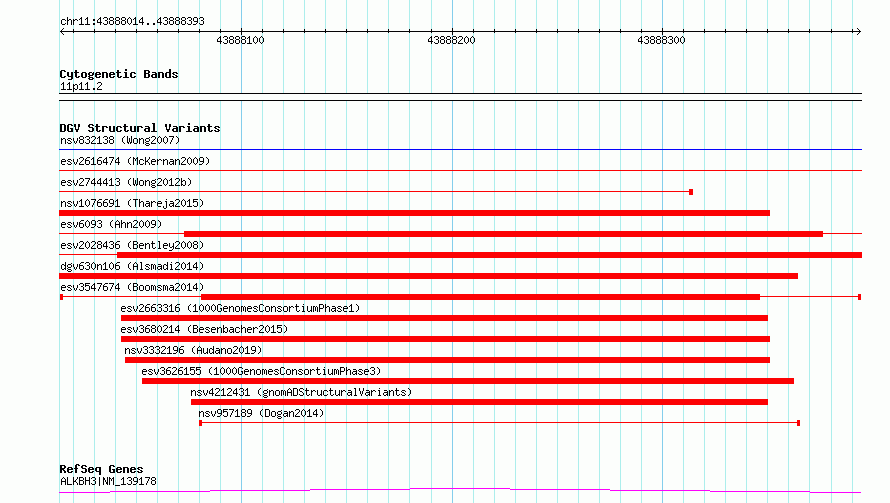Select variant nsv1076691 (Thareja2015) label
This screenshot has width=890, height=503.
pyautogui.click(x=132, y=203)
